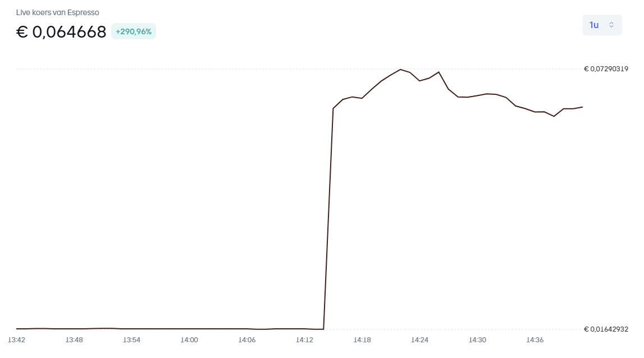Click the 14:00 time axis label
The height and width of the screenshot is (358, 644).
click(x=189, y=340)
